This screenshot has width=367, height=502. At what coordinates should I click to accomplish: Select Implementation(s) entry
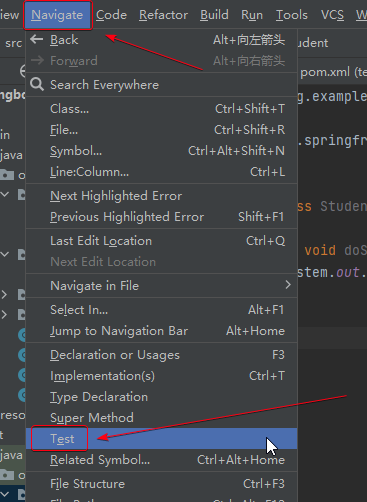[x=162, y=376]
